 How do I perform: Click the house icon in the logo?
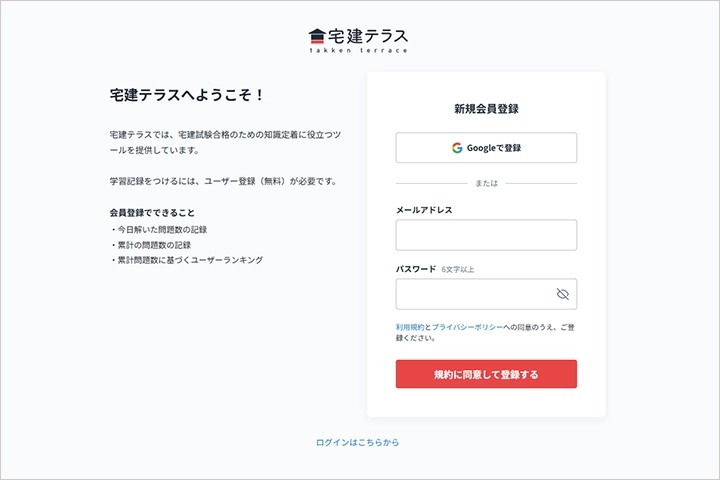coord(318,35)
